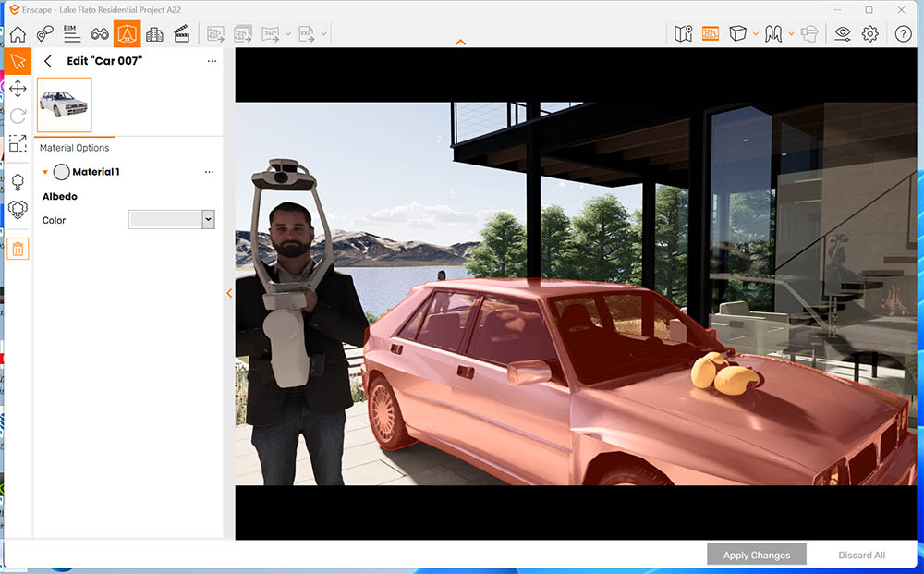924x574 pixels.
Task: Open General Settings gear icon
Action: click(870, 34)
